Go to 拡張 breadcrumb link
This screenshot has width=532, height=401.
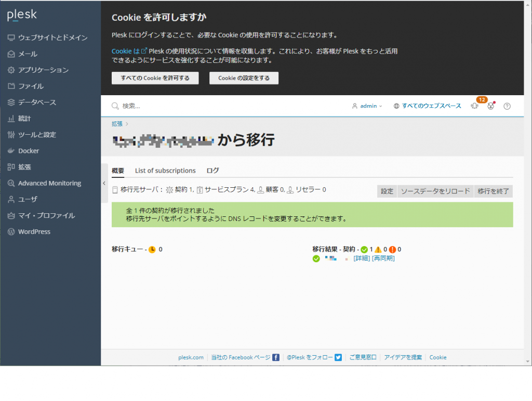click(117, 124)
